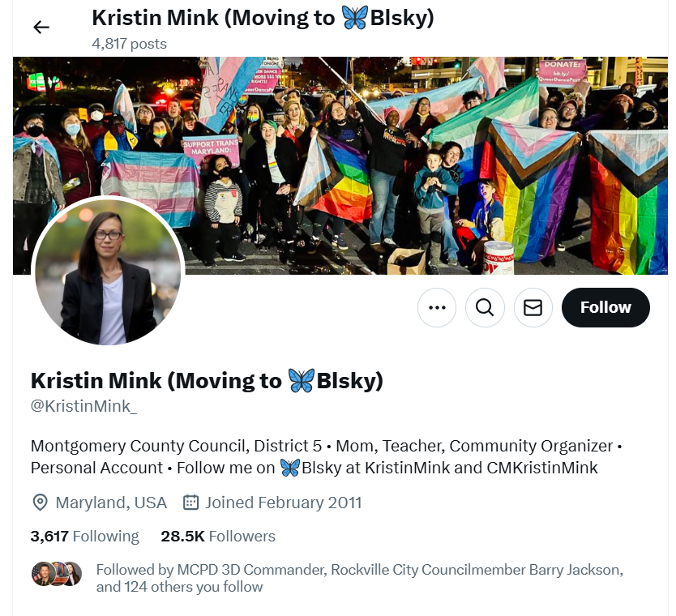Open the 3,617 Following list
Image resolution: width=676 pixels, height=616 pixels.
[85, 536]
